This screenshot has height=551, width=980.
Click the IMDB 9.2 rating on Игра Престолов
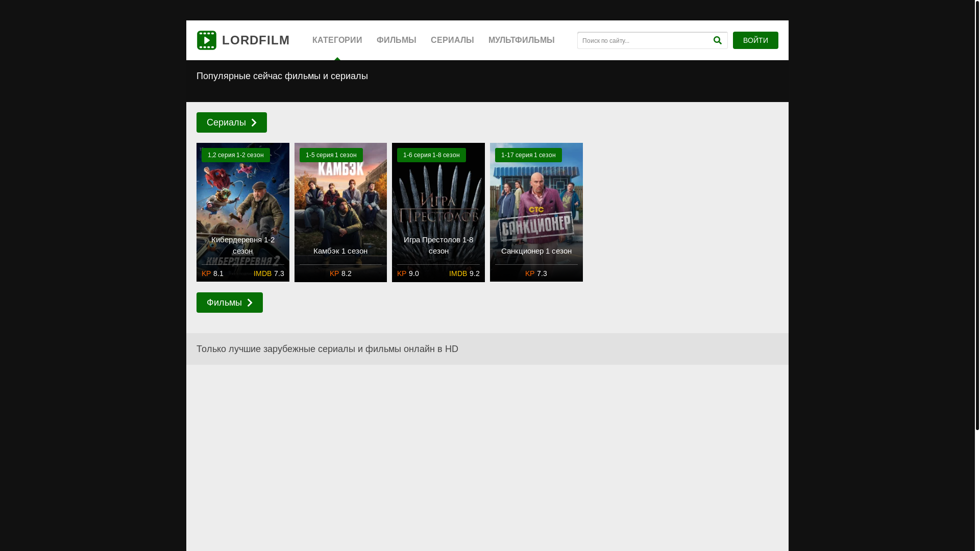point(464,273)
